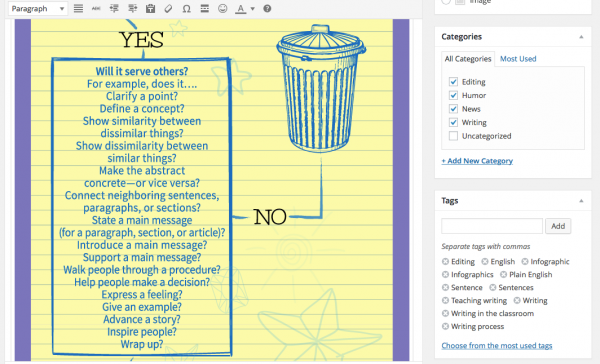Remove the English tag

[x=485, y=261]
